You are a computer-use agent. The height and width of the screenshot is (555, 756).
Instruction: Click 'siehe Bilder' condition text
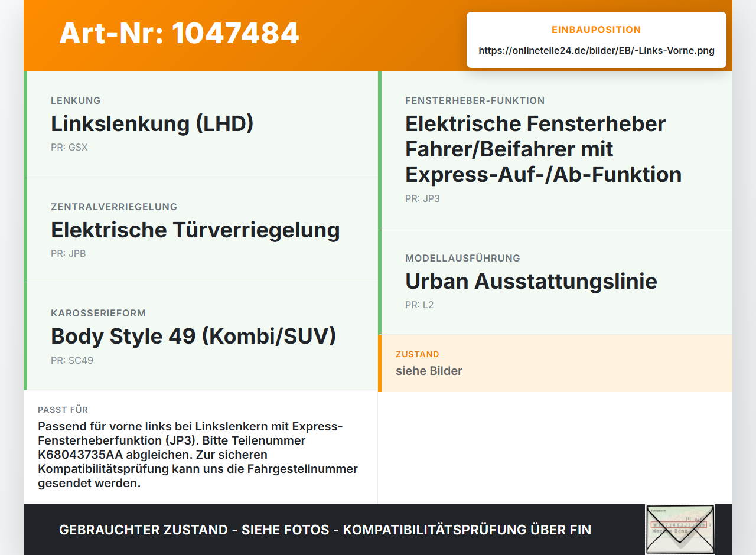click(x=429, y=371)
